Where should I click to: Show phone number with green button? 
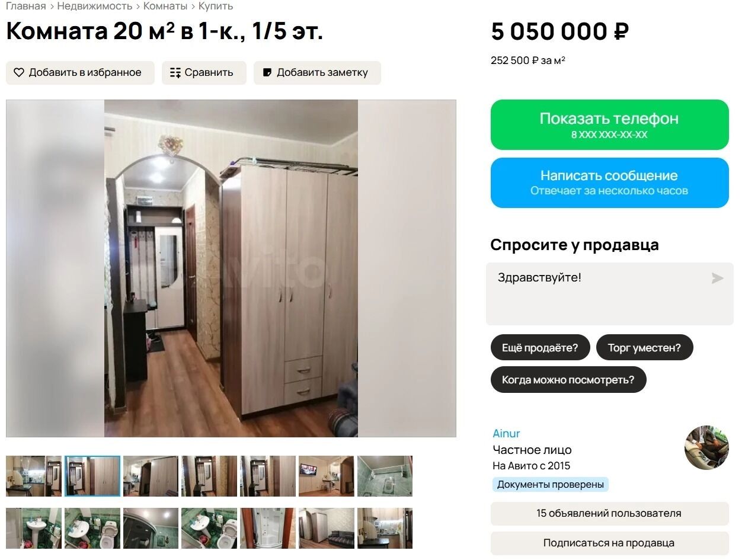pyautogui.click(x=609, y=124)
